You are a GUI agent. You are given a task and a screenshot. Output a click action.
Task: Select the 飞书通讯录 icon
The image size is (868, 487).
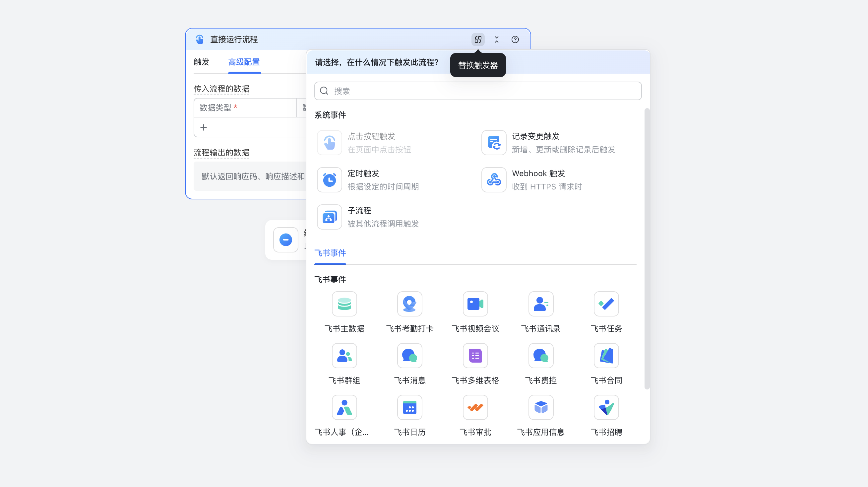[541, 304]
